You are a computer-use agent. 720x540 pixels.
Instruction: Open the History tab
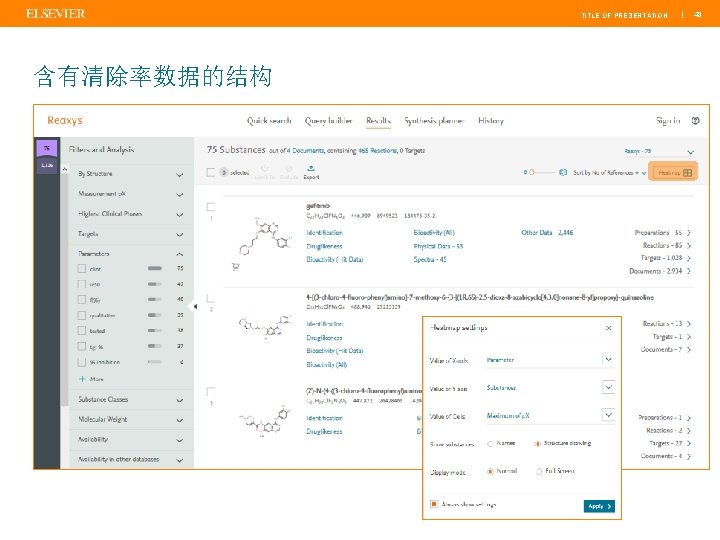491,121
